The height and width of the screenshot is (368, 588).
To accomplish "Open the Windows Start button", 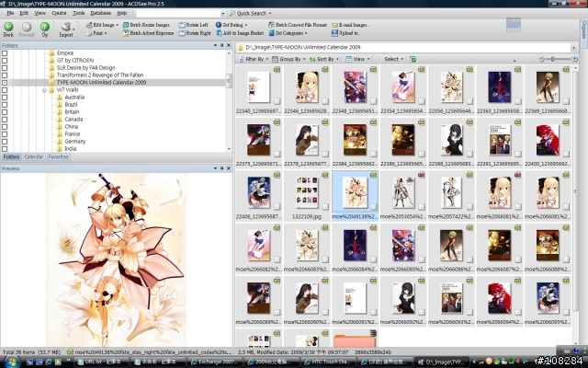I will (11, 362).
